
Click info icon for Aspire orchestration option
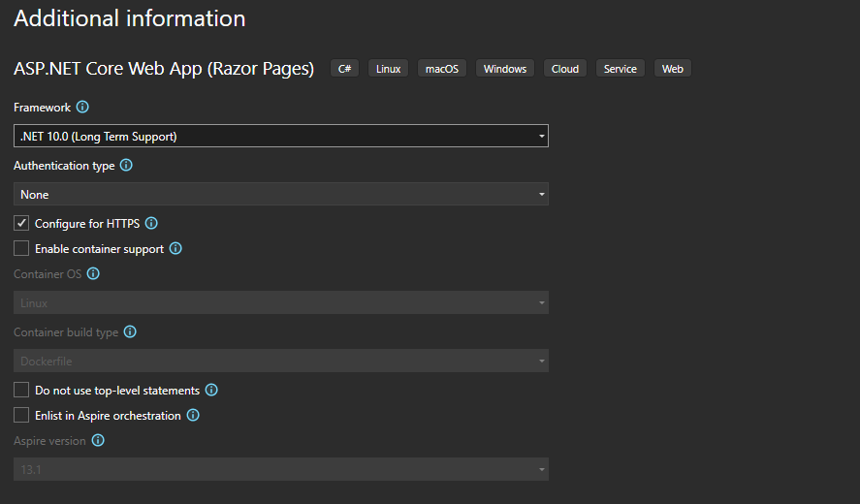(x=193, y=416)
